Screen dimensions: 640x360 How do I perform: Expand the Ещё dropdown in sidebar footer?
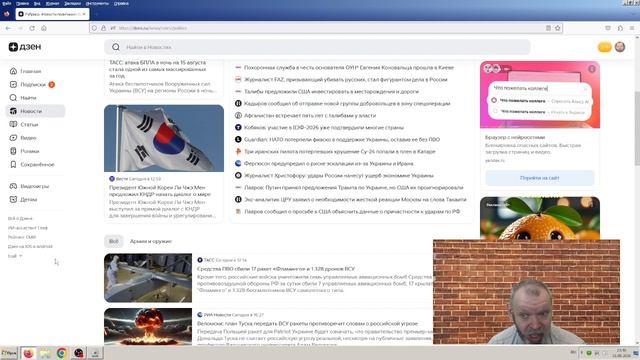tap(15, 256)
